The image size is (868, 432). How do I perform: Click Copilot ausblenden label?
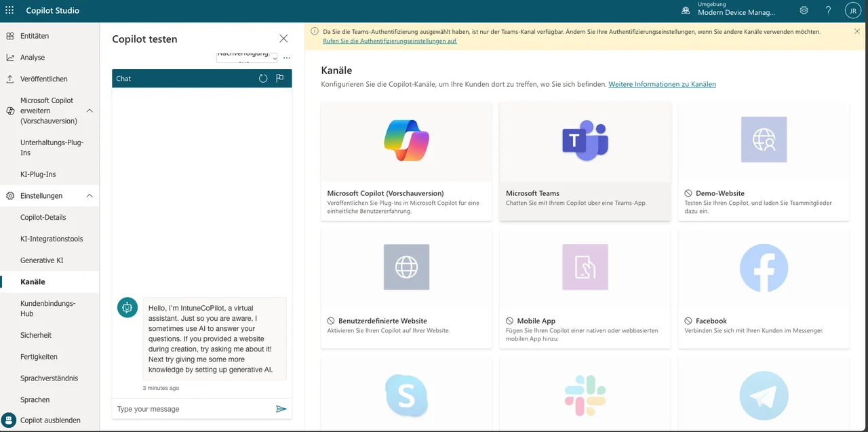coord(50,420)
